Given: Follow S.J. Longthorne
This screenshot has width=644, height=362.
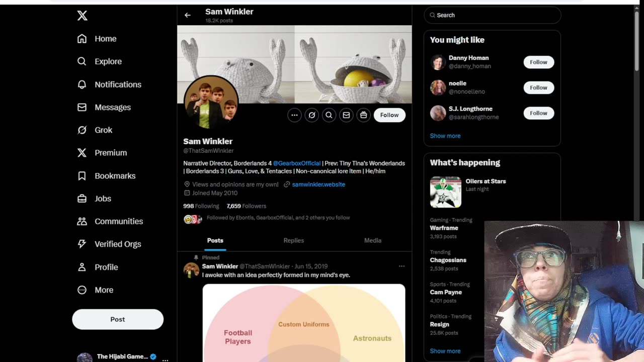Looking at the screenshot, I should 538,113.
